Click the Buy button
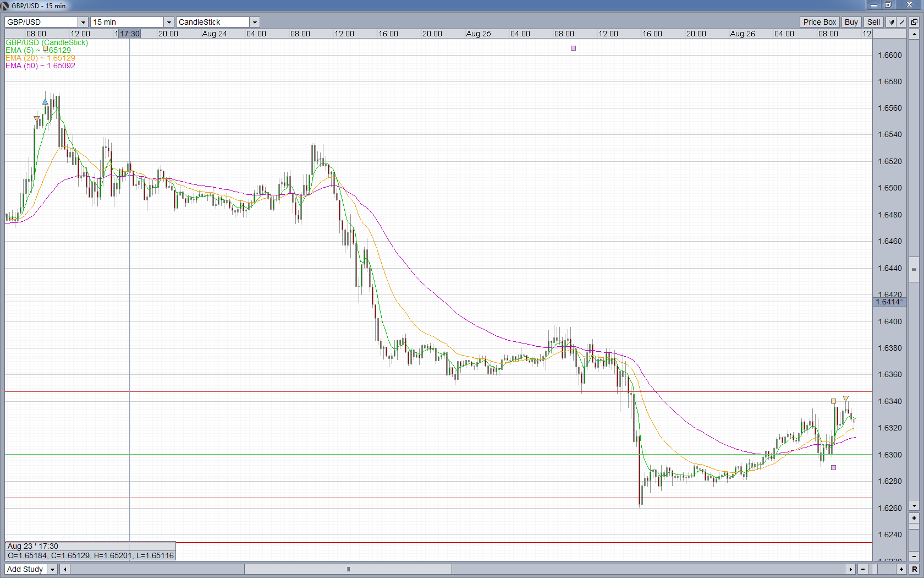This screenshot has height=578, width=924. coord(851,22)
